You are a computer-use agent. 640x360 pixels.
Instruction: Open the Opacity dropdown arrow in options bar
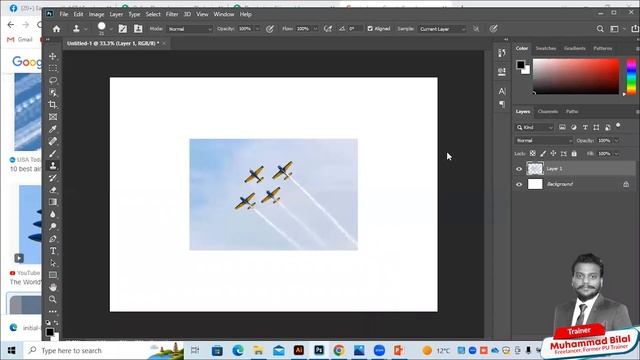click(257, 29)
